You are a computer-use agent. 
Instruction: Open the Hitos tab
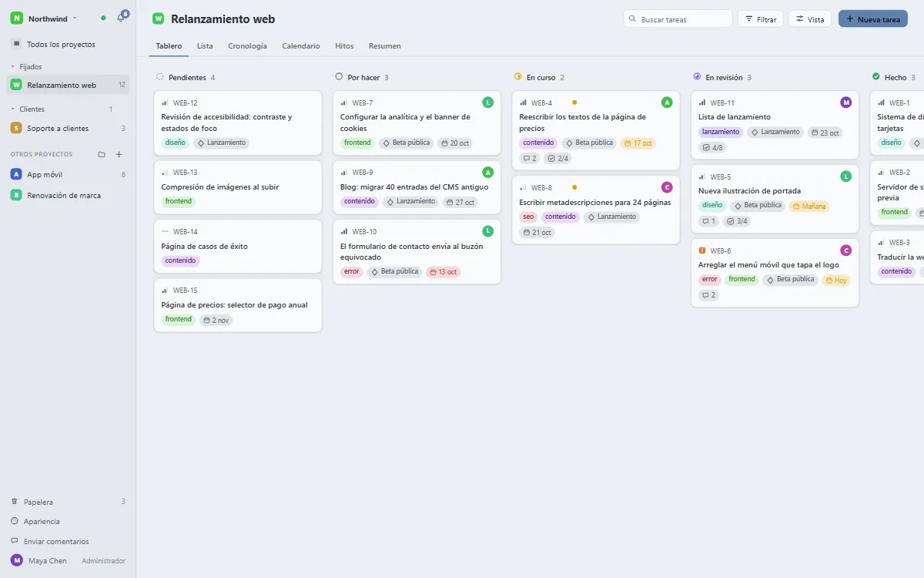344,46
